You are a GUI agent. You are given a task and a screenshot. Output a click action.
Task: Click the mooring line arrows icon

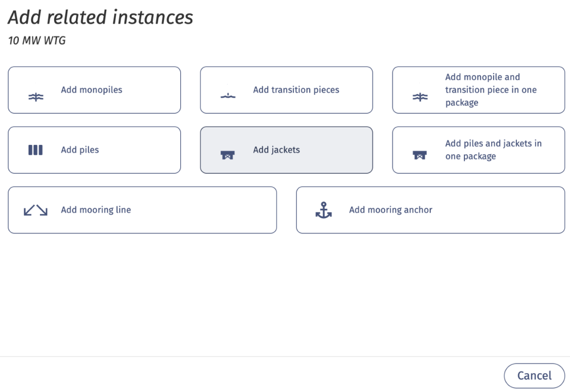(35, 210)
